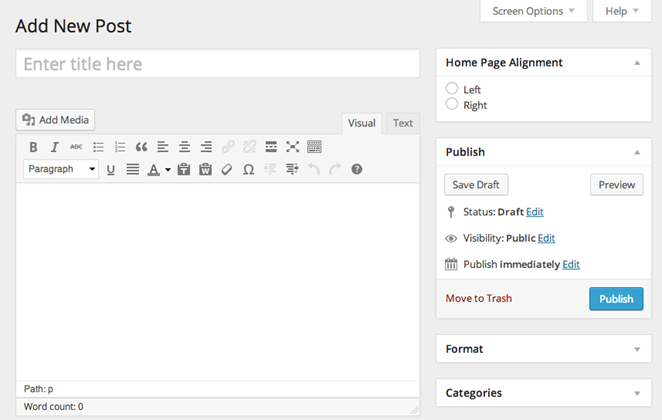Expand the Format box
662x420 pixels.
pyautogui.click(x=637, y=350)
